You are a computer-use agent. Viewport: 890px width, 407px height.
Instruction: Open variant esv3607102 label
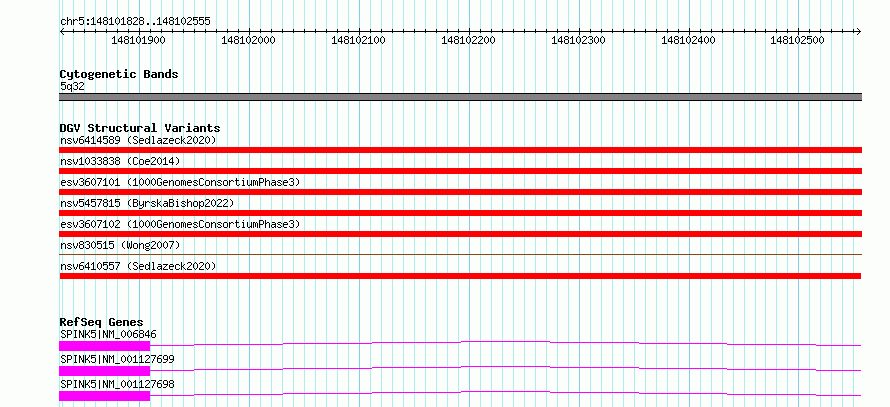[x=180, y=224]
